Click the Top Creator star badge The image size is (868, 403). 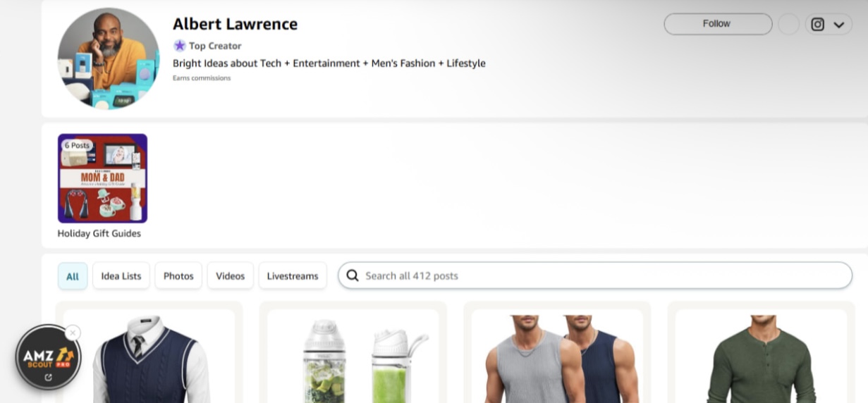coord(180,46)
